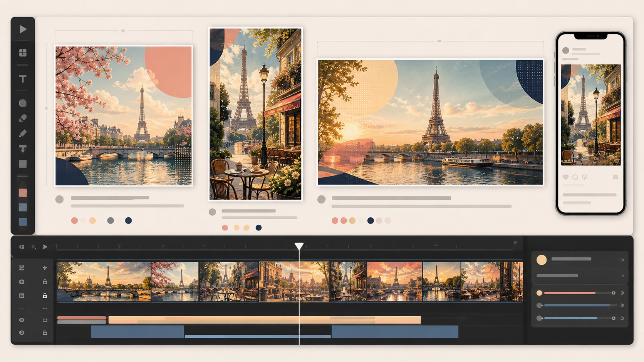Click the long peach bar on the timeline

point(265,320)
